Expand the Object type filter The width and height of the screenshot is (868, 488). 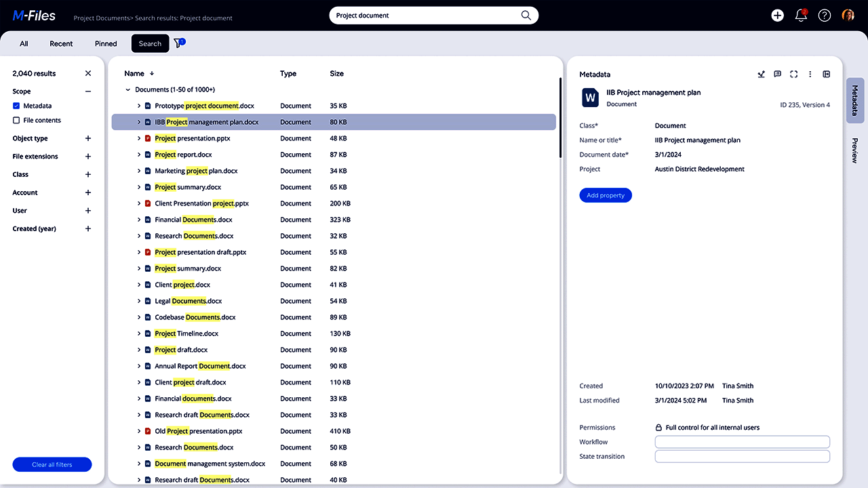tap(88, 138)
